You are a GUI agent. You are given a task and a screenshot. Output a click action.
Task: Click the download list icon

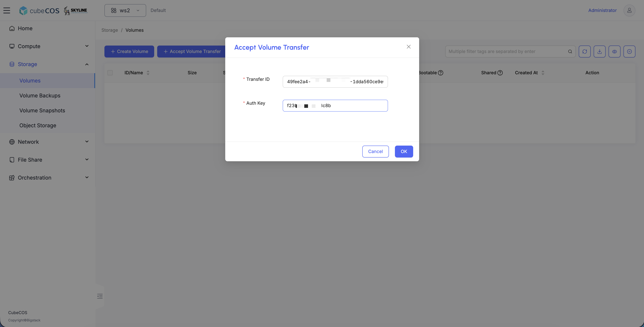pyautogui.click(x=599, y=52)
